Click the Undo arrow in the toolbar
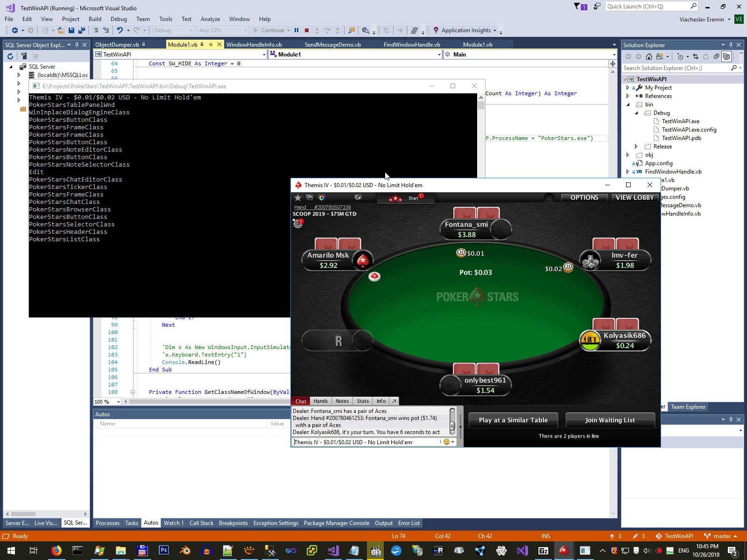Screen dimensions: 747x560 120,30
